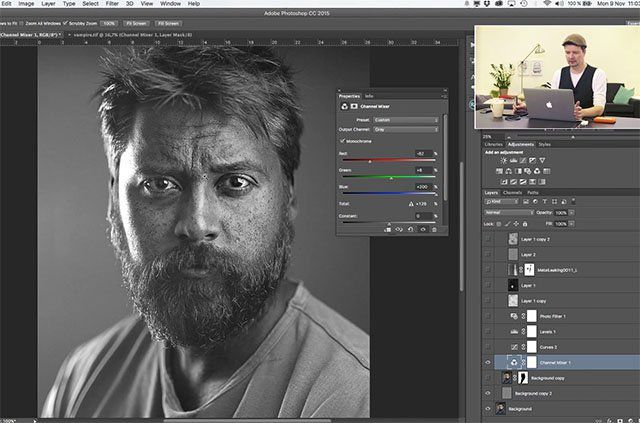Show the Photo Filter 1 layer
This screenshot has width=640, height=423.
[489, 315]
